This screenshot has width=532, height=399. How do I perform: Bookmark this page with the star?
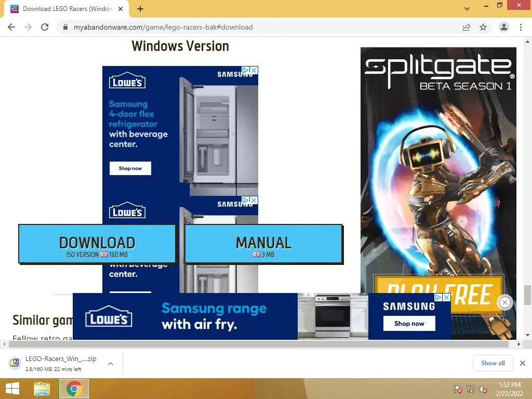[x=483, y=27]
